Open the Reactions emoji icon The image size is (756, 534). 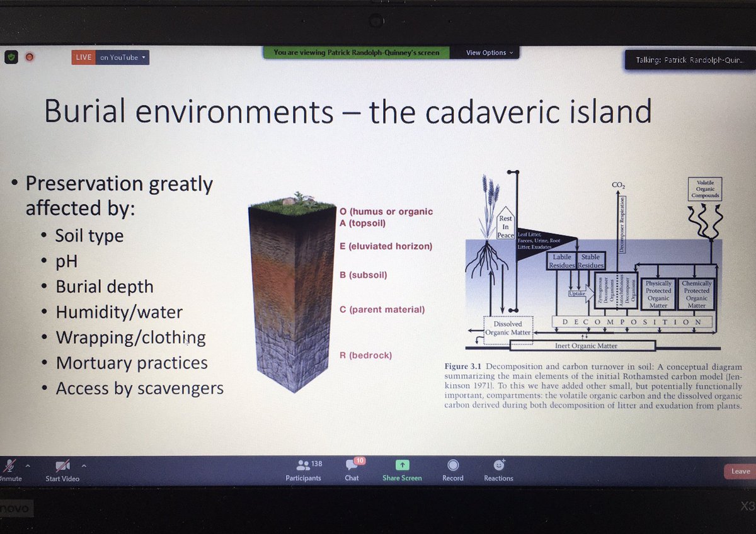tap(498, 469)
